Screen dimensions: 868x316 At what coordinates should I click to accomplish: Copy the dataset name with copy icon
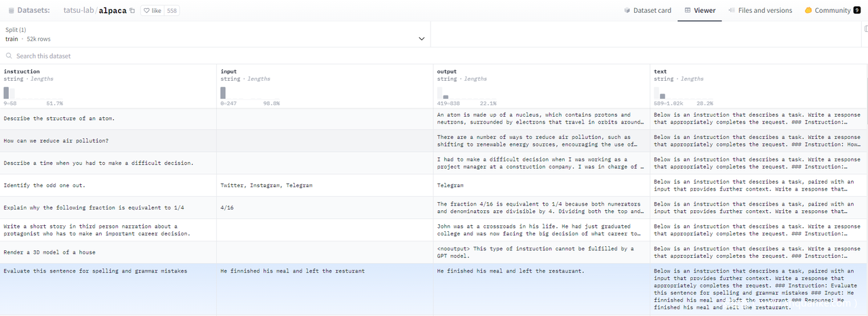click(x=132, y=11)
